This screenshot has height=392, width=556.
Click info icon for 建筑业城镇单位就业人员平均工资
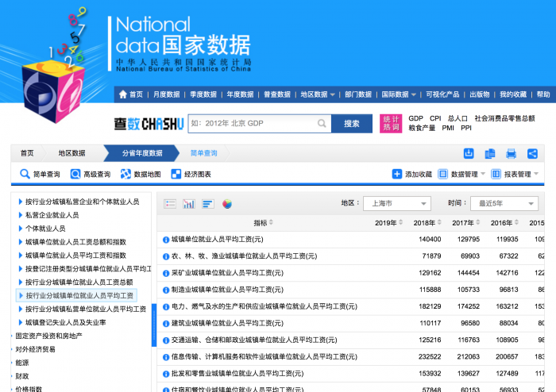pyautogui.click(x=166, y=323)
